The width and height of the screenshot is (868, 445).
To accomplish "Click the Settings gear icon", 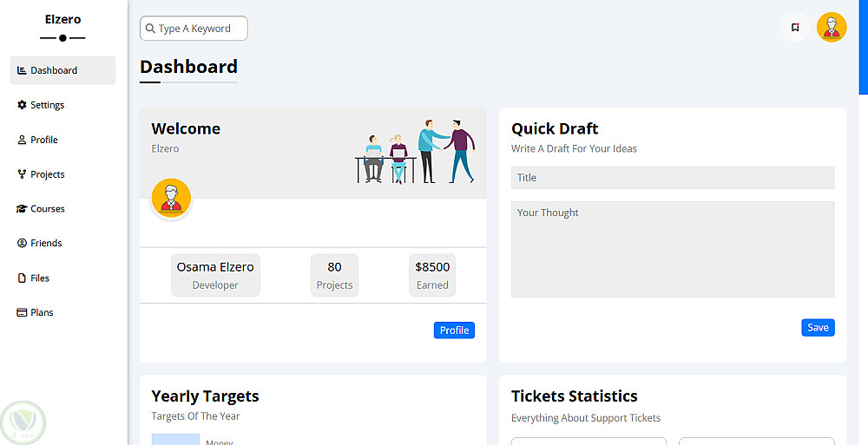I will pyautogui.click(x=22, y=105).
